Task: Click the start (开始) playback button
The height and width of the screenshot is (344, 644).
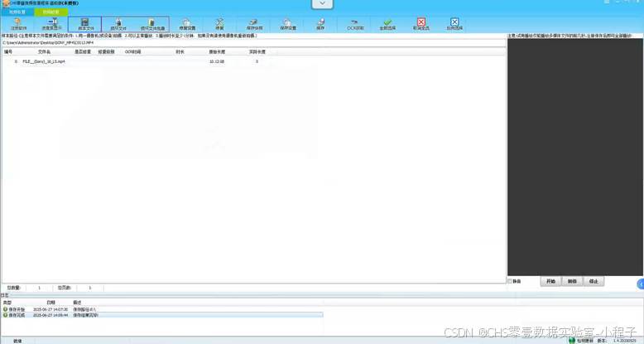Action: pos(550,282)
